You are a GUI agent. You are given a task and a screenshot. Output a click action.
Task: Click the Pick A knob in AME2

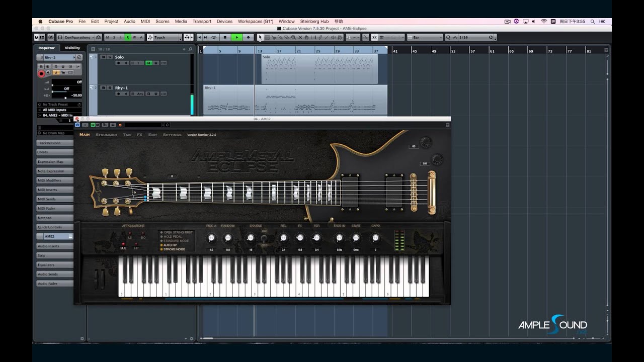click(x=211, y=238)
